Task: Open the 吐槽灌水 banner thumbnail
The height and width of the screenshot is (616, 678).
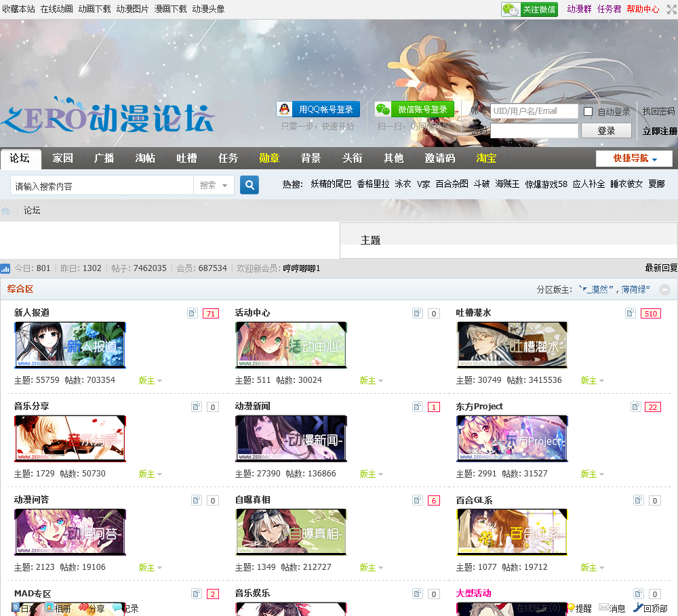Action: (512, 345)
